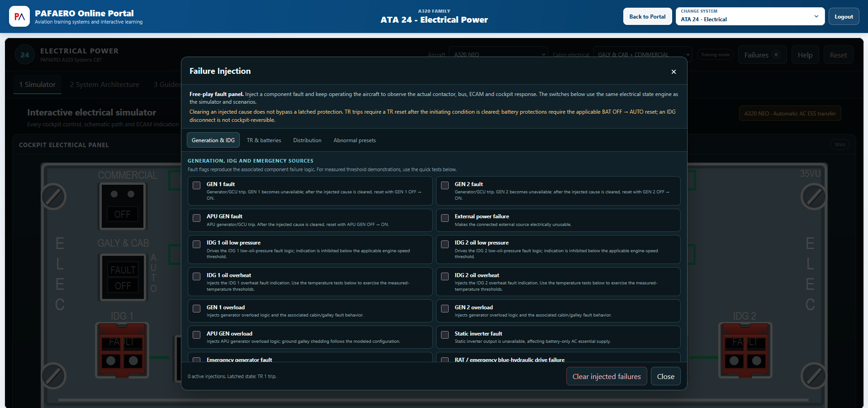Click the Close button in dialog footer
This screenshot has height=408, width=868.
tap(665, 376)
